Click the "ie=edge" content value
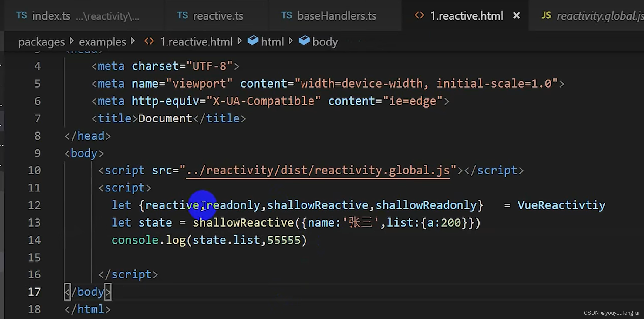 coord(413,101)
